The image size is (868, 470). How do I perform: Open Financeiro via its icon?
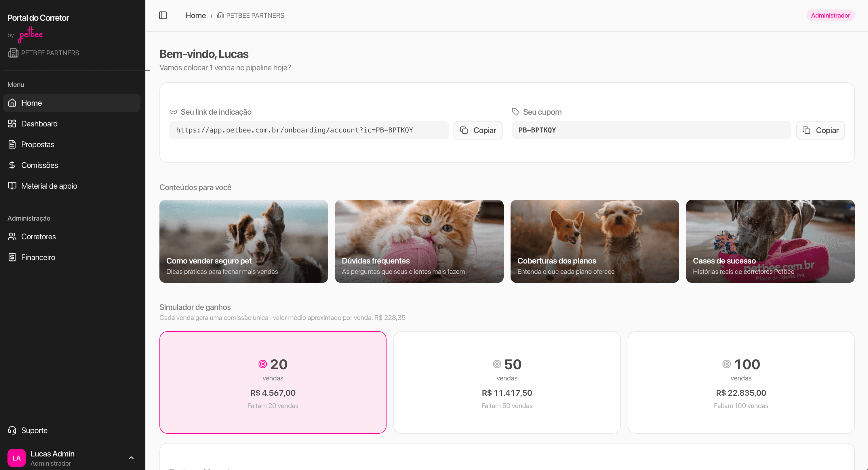coord(12,257)
